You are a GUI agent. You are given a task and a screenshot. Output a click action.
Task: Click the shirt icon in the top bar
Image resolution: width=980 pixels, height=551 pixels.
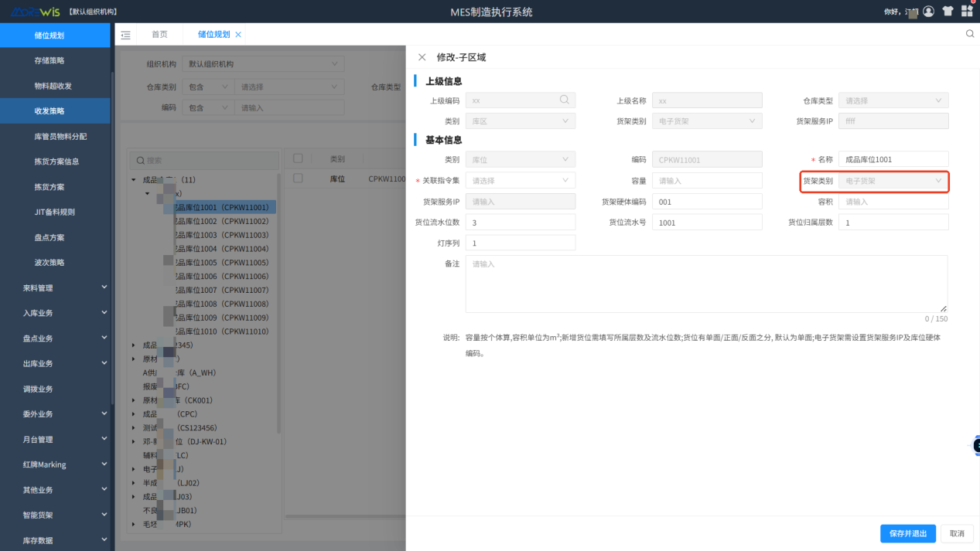(x=948, y=11)
